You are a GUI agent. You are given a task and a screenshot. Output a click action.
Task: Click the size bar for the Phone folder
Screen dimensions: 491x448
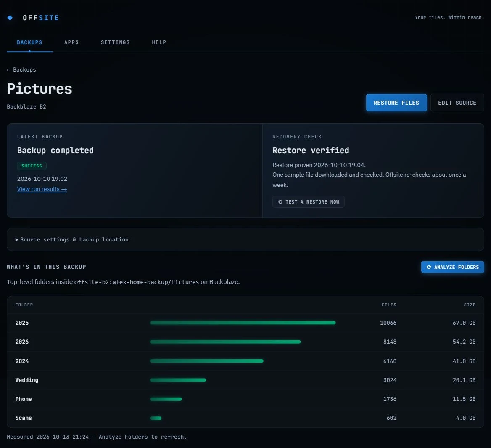166,399
